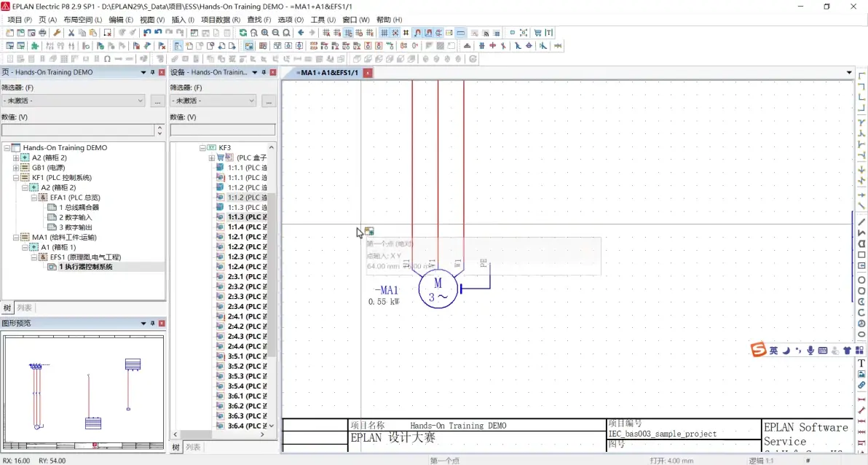Image resolution: width=868 pixels, height=465 pixels.
Task: Select the circle drawing tool in right toolbar
Action: 861,280
